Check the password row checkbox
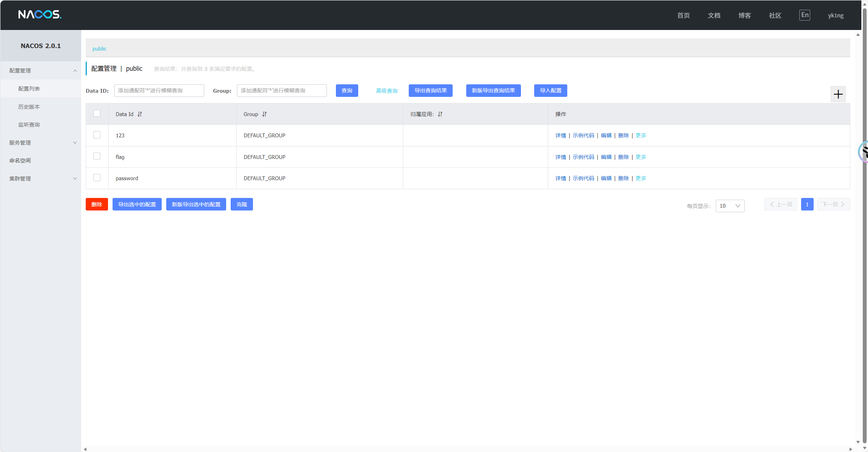 point(97,178)
